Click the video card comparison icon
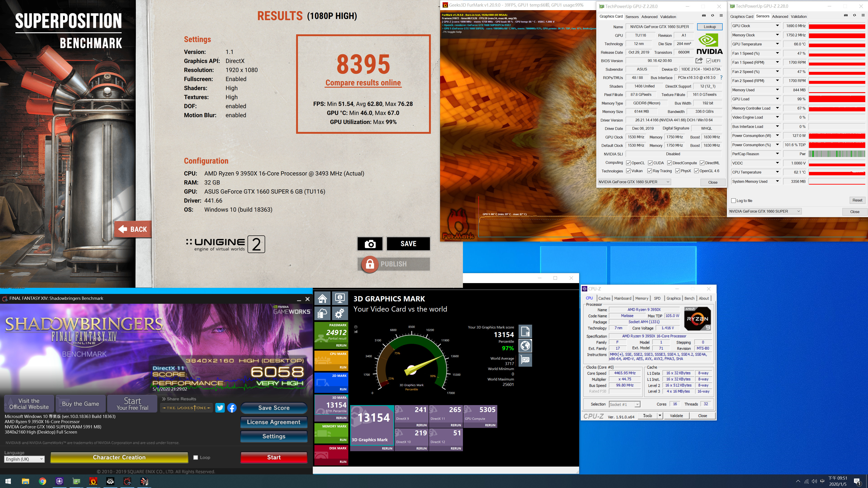868x488 pixels. [525, 360]
